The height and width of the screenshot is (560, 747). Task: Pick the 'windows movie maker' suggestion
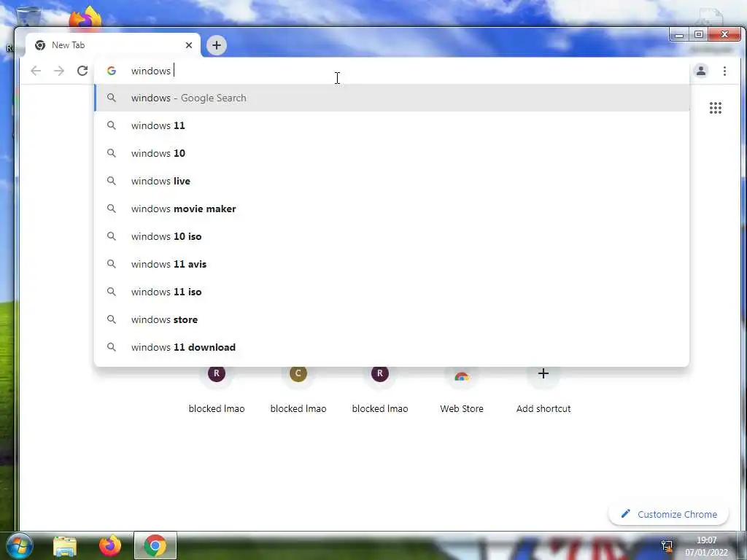click(392, 209)
